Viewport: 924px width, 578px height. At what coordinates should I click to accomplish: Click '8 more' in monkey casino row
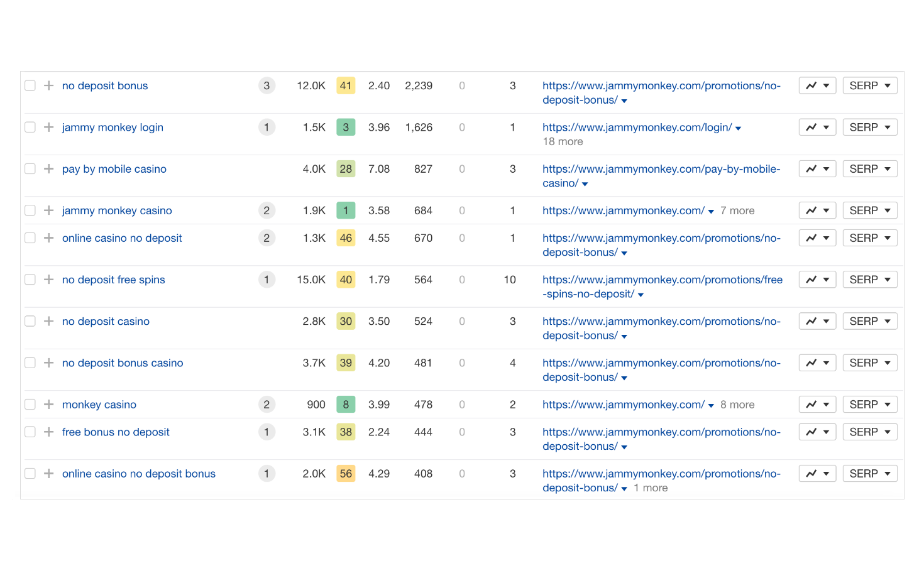[x=737, y=405]
